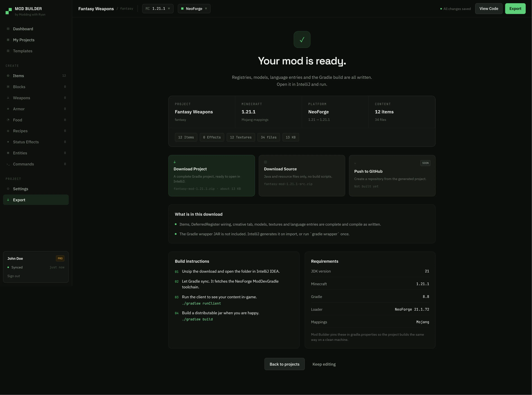The image size is (532, 395).
Task: Click the Status Effects sparkle icon
Action: pyautogui.click(x=8, y=142)
